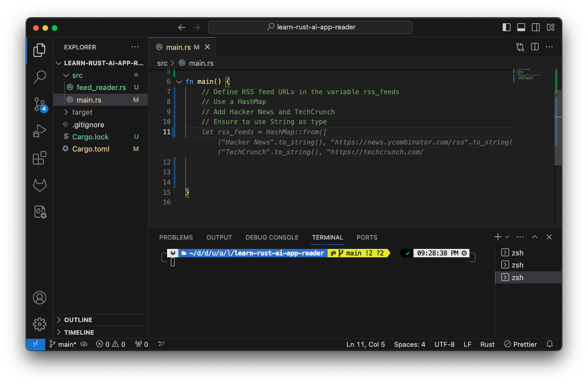Toggle the panel to maximize it
This screenshot has height=385, width=588.
point(534,237)
